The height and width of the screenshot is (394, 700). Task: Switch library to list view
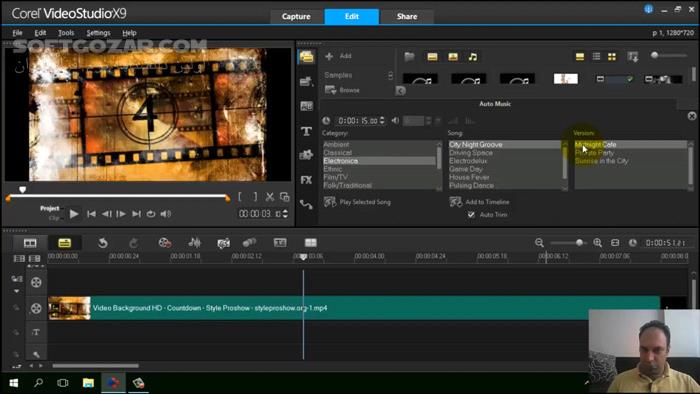tap(596, 56)
